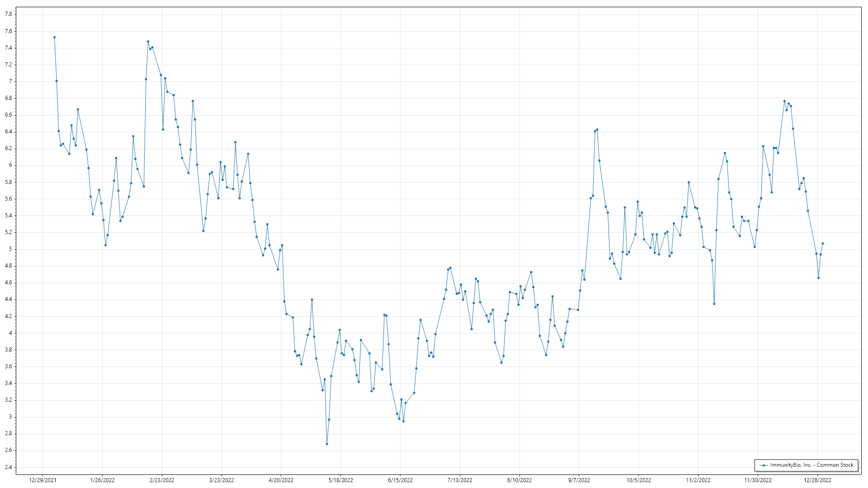Click the 7.8 y-axis value label
Image resolution: width=868 pixels, height=488 pixels.
click(9, 14)
